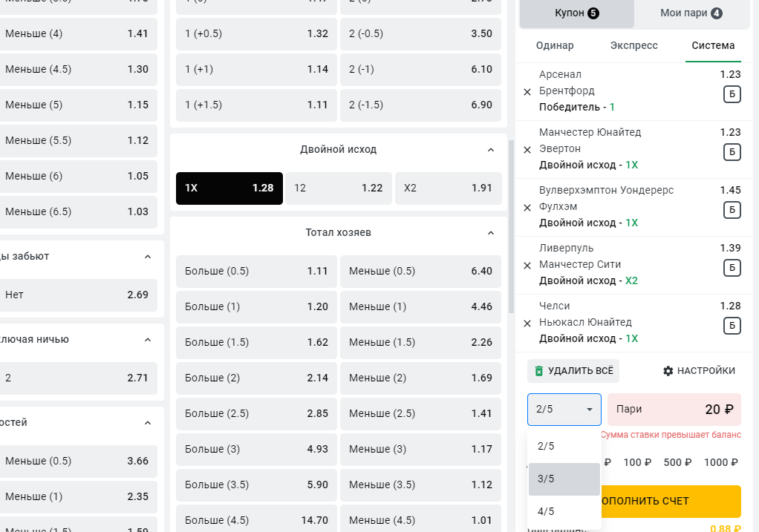Switch to the Мои пари tab

tap(691, 13)
